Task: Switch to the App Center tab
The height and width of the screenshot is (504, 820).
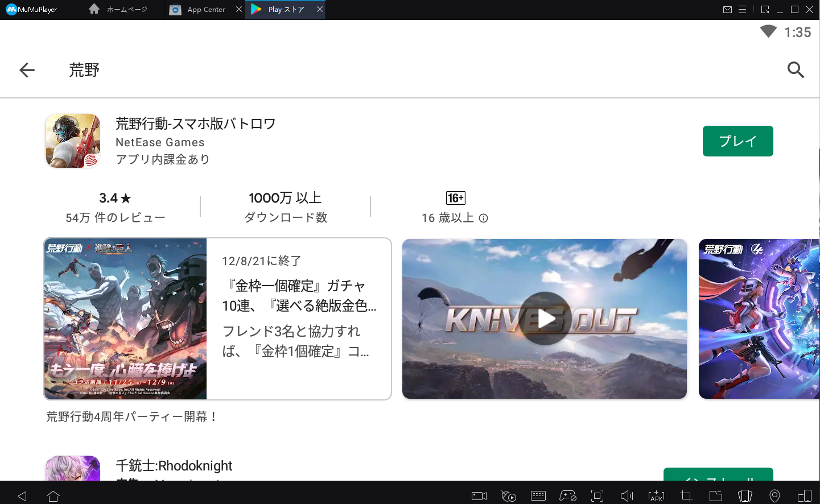Action: click(198, 10)
